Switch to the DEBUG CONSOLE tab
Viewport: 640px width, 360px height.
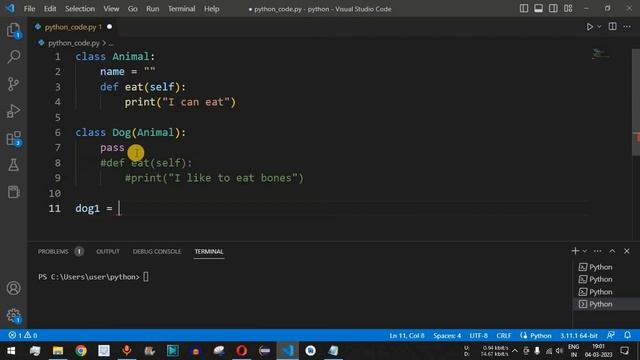(157, 251)
